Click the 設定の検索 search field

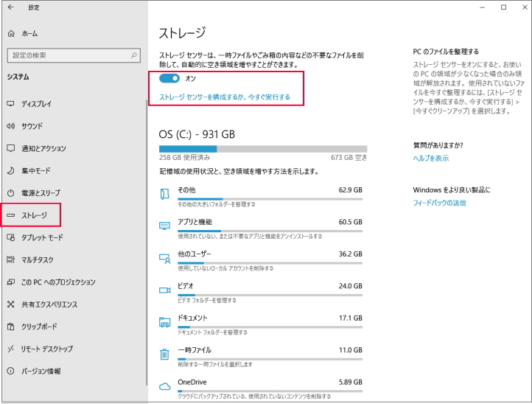tap(68, 55)
